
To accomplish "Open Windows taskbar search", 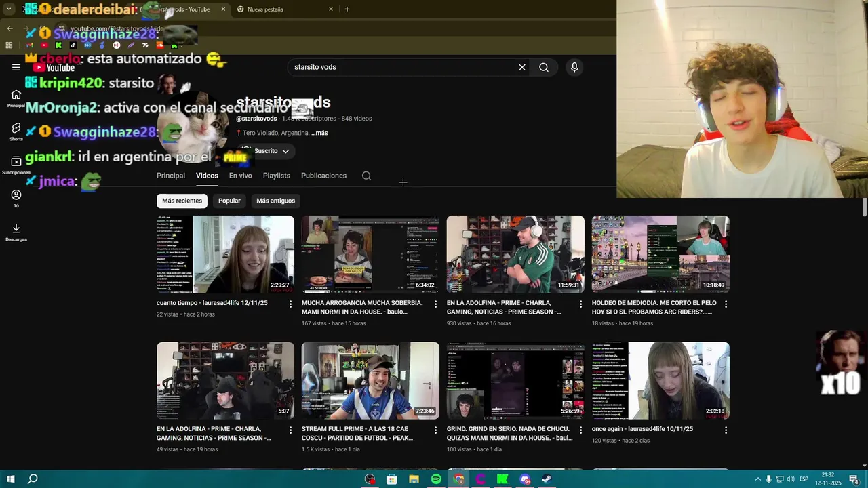I will pyautogui.click(x=33, y=479).
